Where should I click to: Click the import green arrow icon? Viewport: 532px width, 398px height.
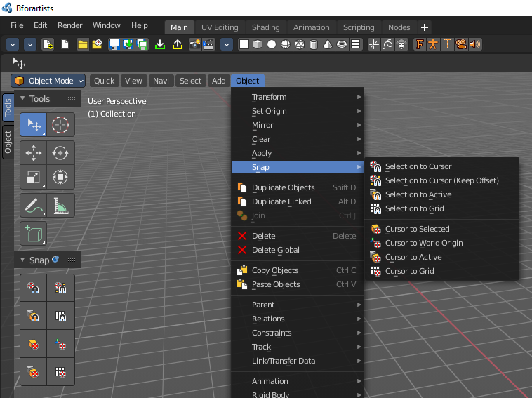(x=160, y=44)
